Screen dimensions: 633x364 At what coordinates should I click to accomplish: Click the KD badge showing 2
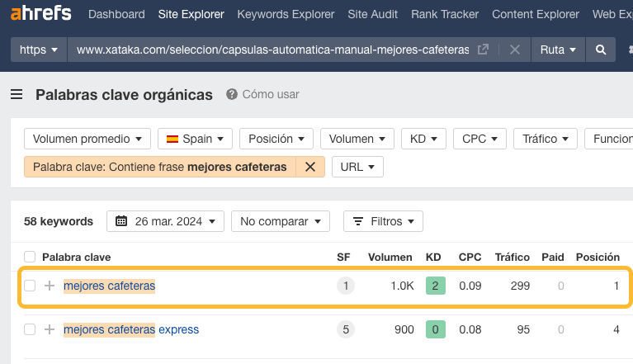click(435, 286)
